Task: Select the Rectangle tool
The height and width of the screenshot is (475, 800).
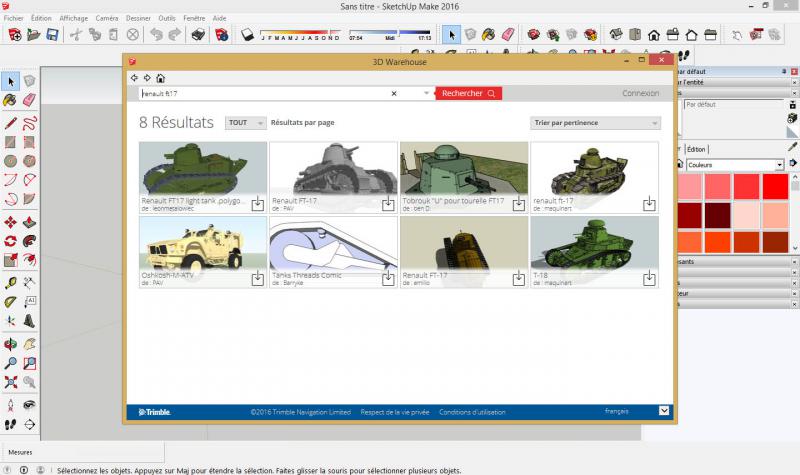Action: point(10,142)
